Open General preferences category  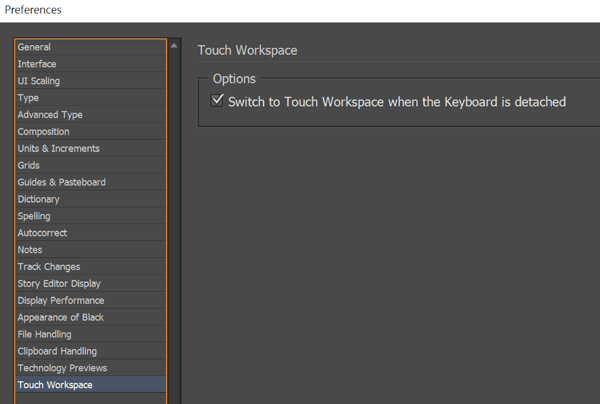click(91, 47)
